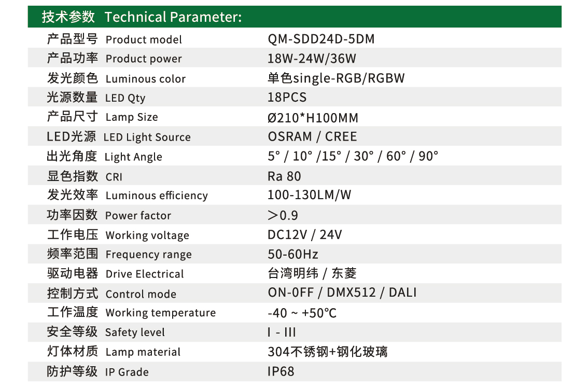Screen dimensions: 588x389
Task: Select the frequency range value 50-60Hz
Action: coord(292,254)
